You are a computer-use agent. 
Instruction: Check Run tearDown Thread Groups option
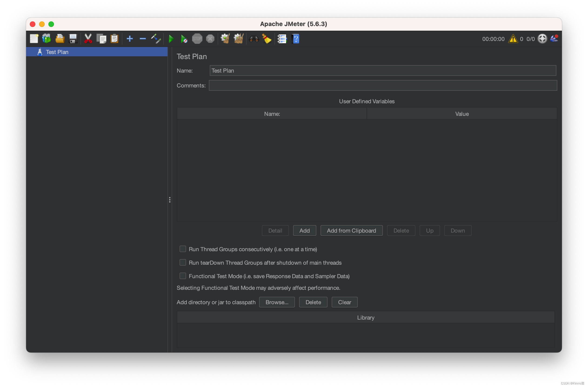pos(183,262)
